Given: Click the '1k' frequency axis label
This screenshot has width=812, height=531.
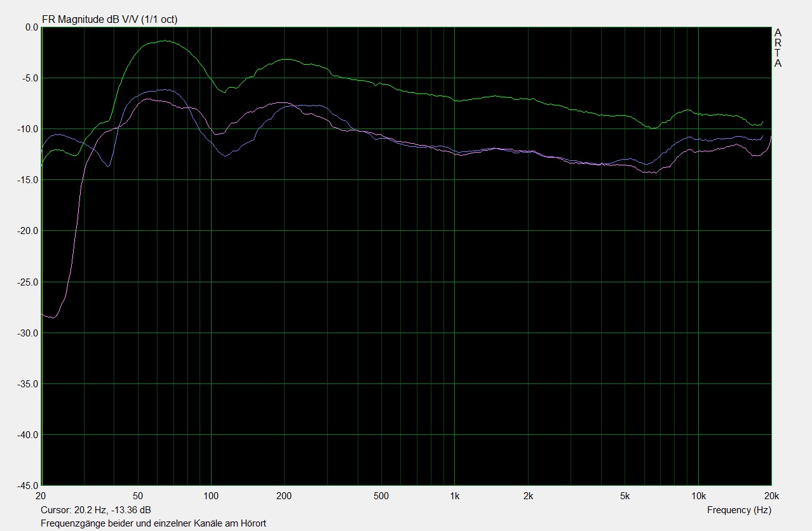Looking at the screenshot, I should (454, 495).
